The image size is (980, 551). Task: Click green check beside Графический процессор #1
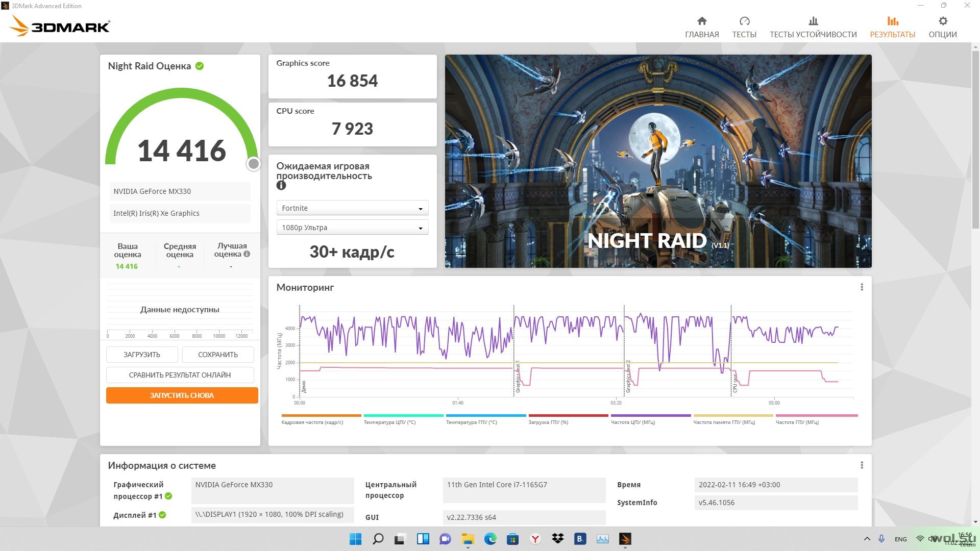(x=168, y=496)
